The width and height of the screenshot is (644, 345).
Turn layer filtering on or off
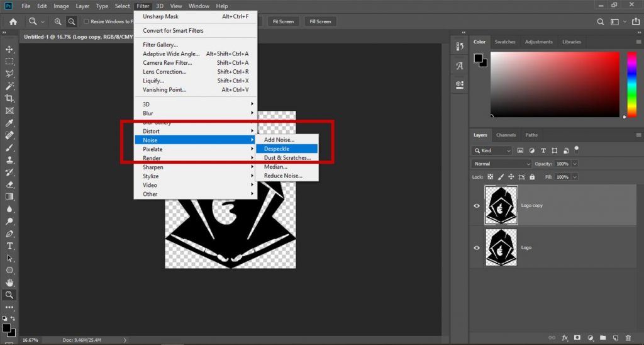(576, 149)
